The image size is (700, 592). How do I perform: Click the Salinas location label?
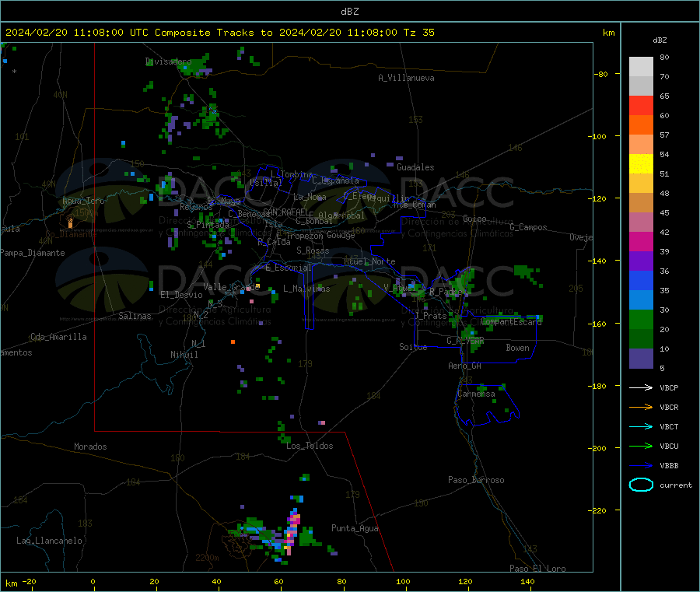coord(135,316)
